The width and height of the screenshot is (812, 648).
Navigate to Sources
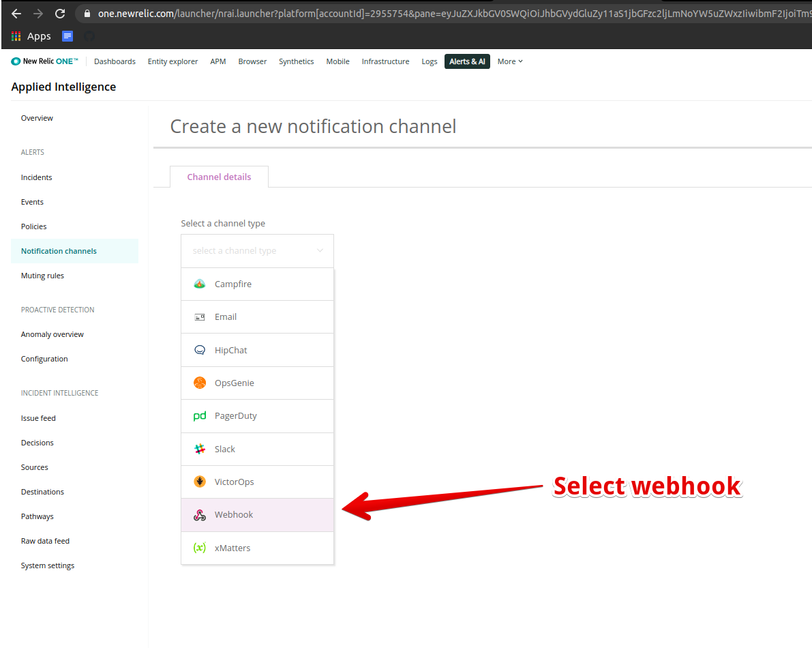point(35,467)
